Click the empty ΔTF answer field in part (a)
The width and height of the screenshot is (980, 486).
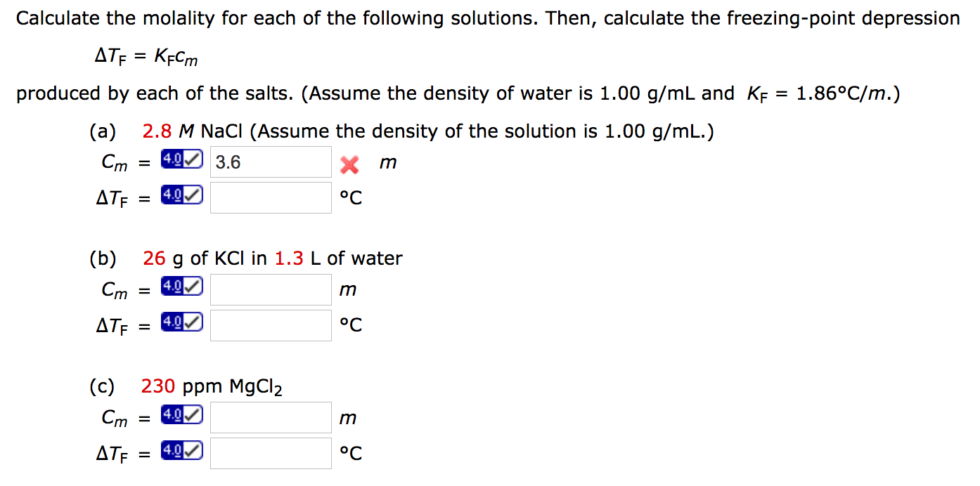click(x=271, y=197)
